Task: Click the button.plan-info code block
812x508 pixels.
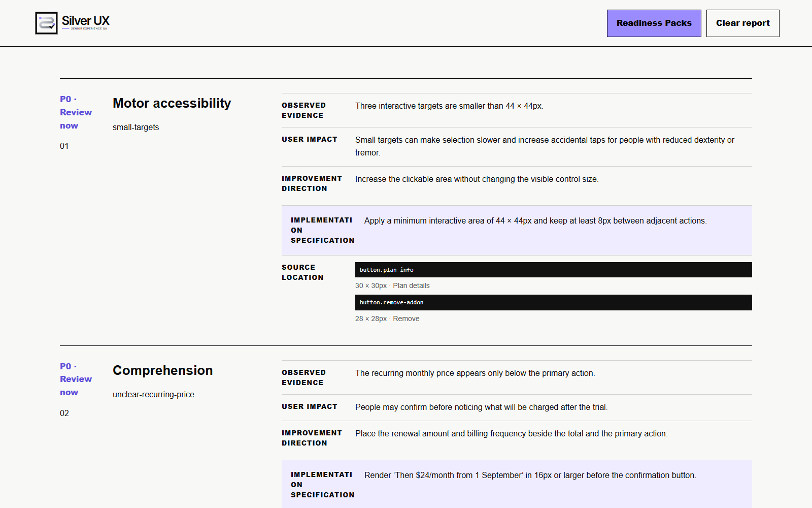Action: click(x=553, y=270)
